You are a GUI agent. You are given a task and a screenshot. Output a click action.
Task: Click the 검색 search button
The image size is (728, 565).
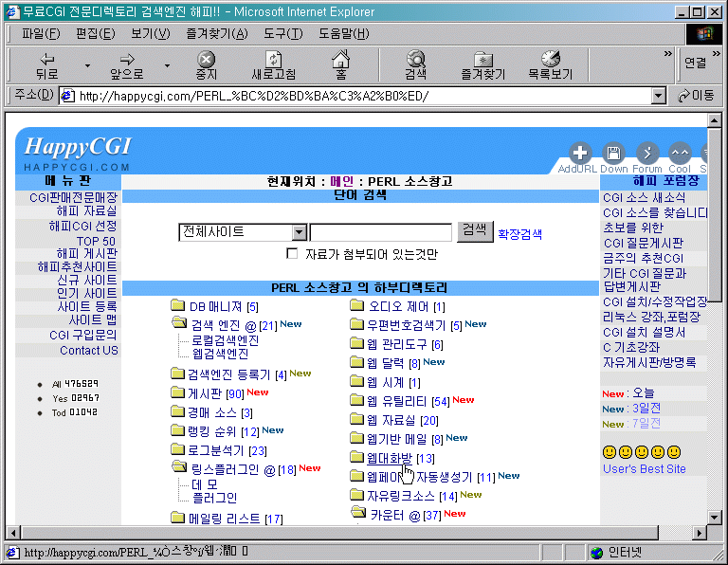coord(475,230)
